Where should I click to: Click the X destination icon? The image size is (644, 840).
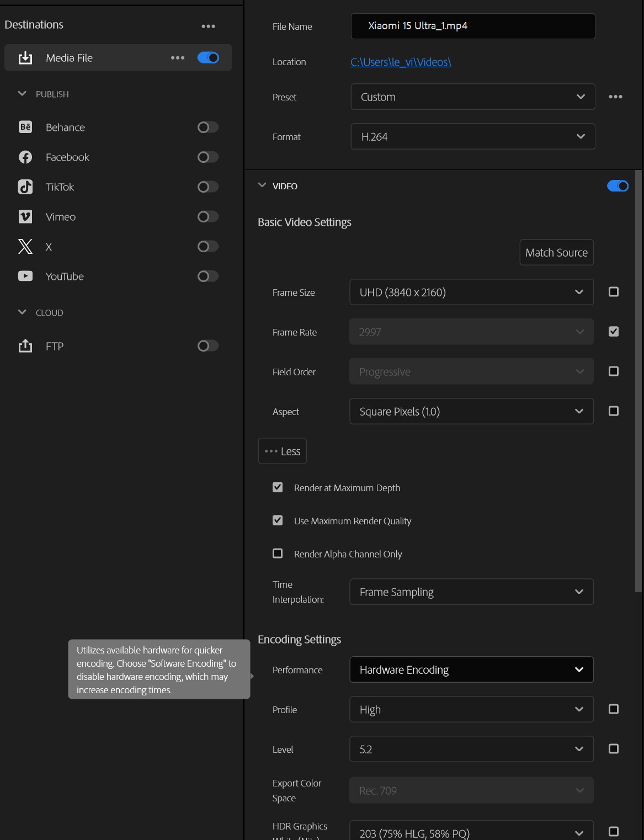point(25,246)
